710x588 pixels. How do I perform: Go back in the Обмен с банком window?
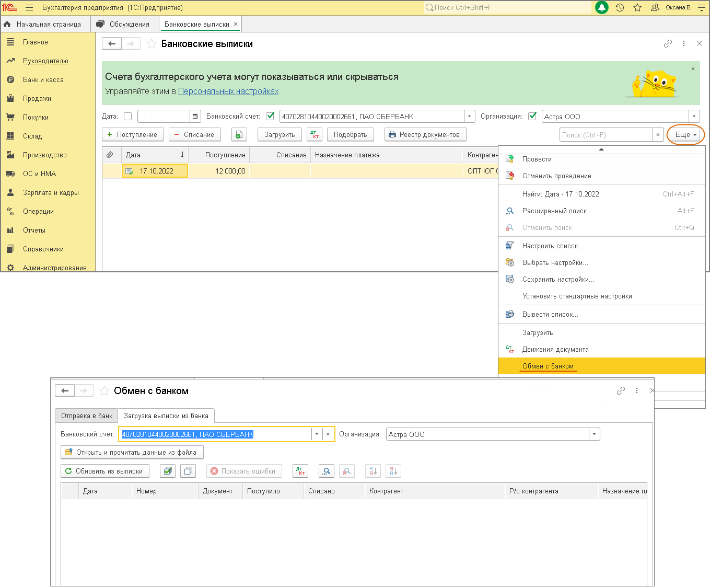(65, 390)
